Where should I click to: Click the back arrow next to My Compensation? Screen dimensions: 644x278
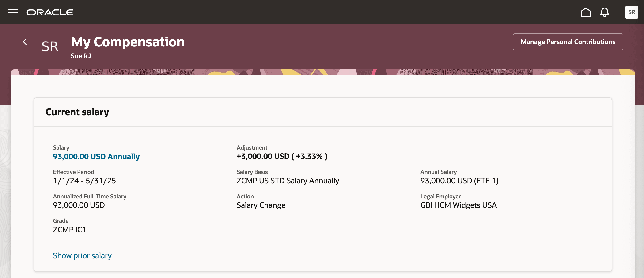click(x=25, y=42)
